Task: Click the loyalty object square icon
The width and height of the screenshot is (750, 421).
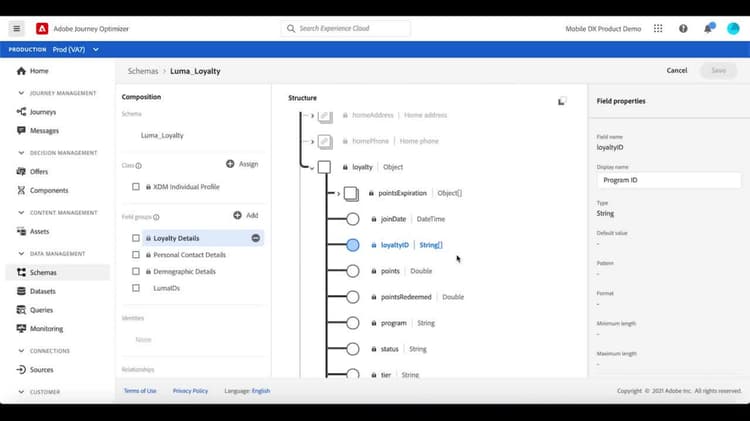Action: (x=324, y=167)
